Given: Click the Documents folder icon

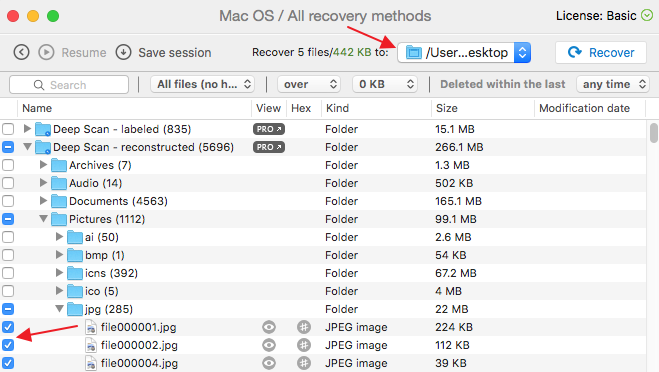Looking at the screenshot, I should [59, 201].
